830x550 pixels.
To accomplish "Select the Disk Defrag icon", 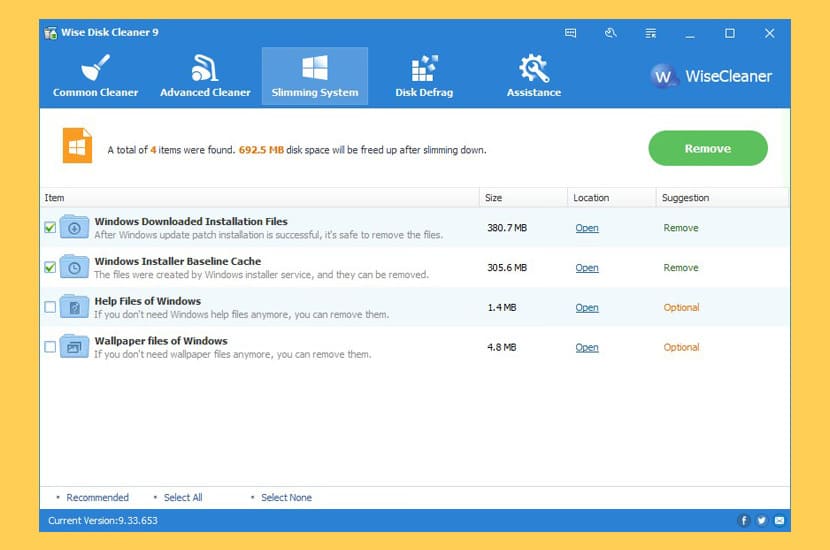I will tap(424, 68).
